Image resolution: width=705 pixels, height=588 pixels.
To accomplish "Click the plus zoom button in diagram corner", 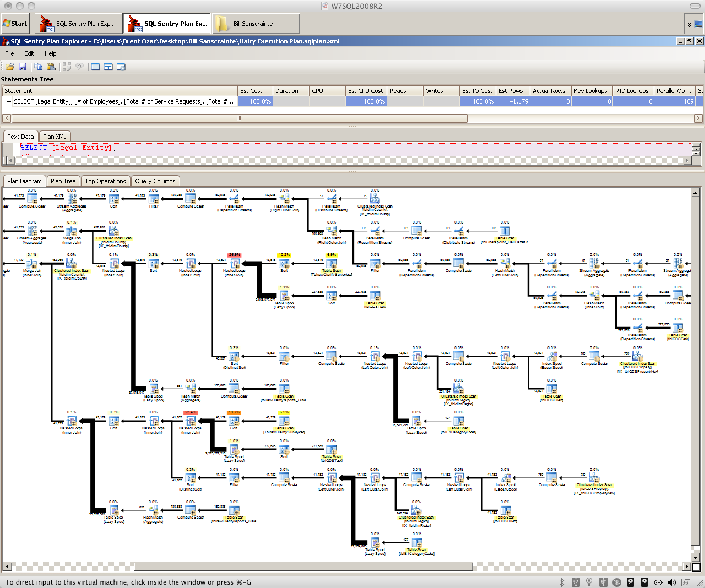I will (x=697, y=567).
